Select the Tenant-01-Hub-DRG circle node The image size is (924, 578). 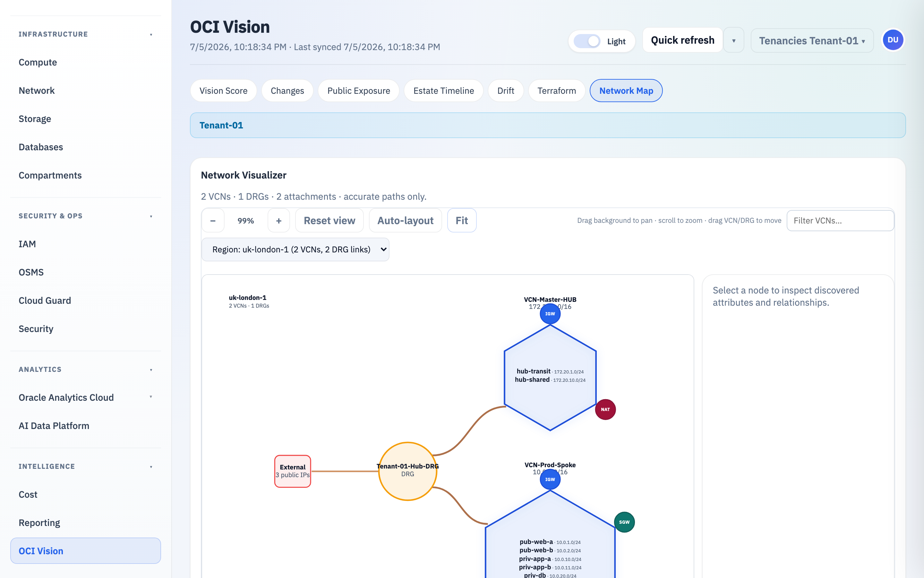pos(407,471)
